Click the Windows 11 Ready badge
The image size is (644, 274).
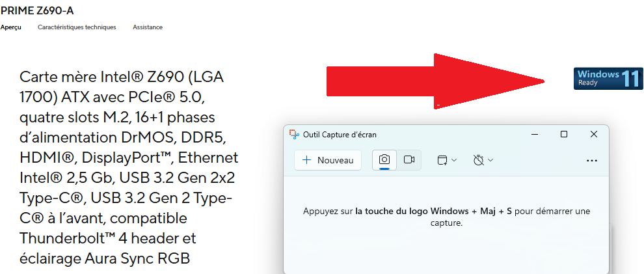(x=608, y=79)
